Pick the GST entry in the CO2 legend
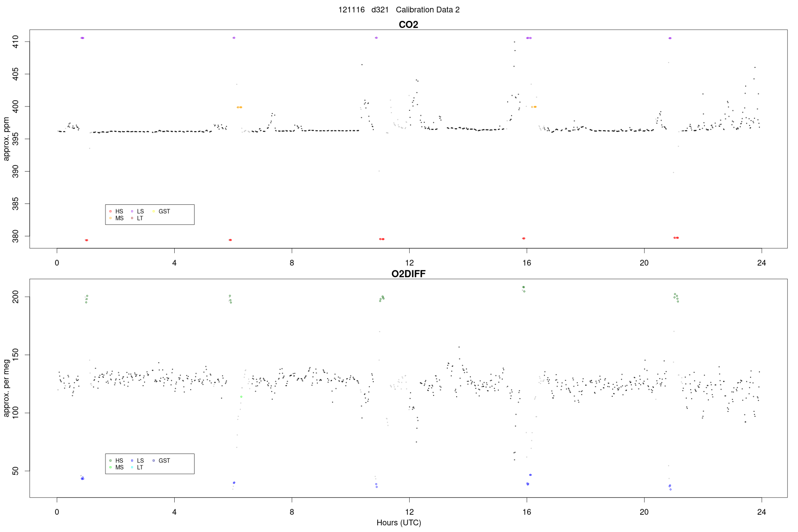798x532 pixels. [161, 211]
